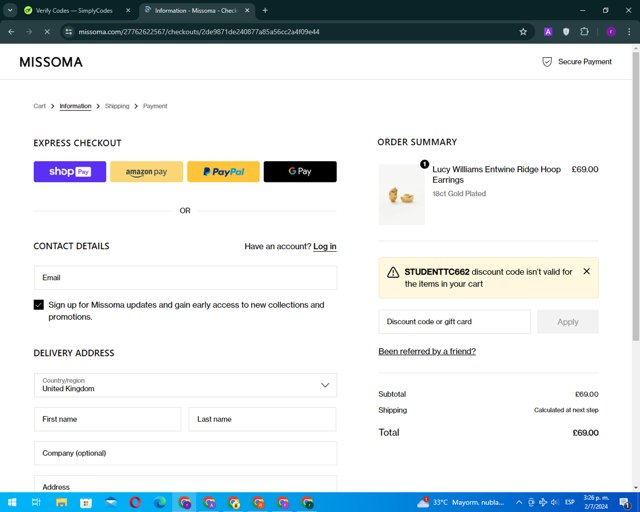Launch Microsoft Store from the taskbar
The image size is (640, 512).
pyautogui.click(x=86, y=502)
